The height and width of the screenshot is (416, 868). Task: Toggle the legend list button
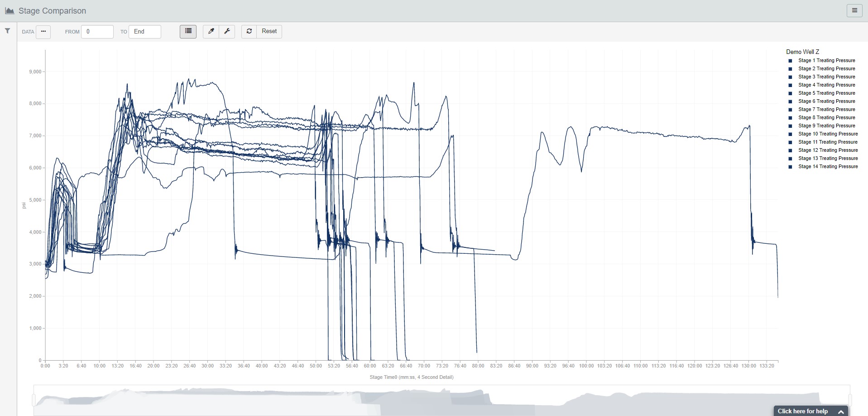[188, 31]
